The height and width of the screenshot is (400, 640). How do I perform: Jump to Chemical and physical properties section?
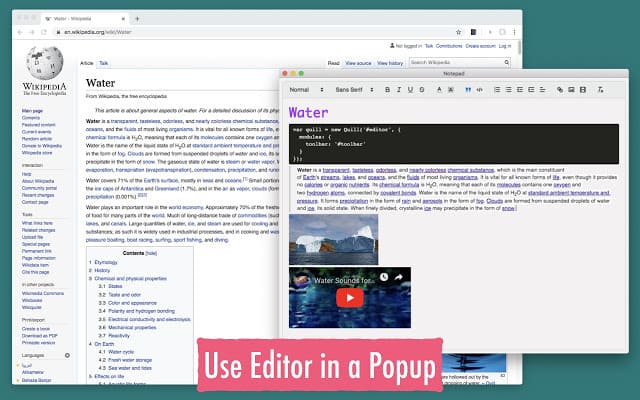[x=131, y=279]
